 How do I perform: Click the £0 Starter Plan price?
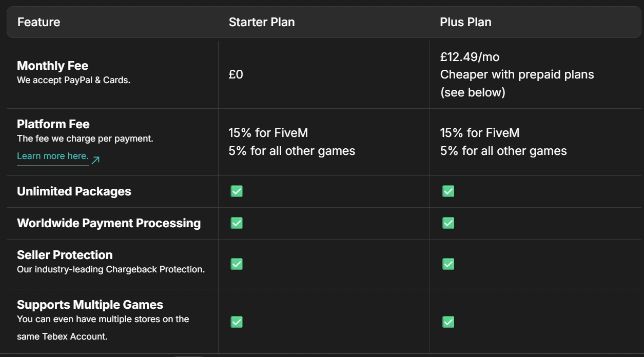click(236, 74)
